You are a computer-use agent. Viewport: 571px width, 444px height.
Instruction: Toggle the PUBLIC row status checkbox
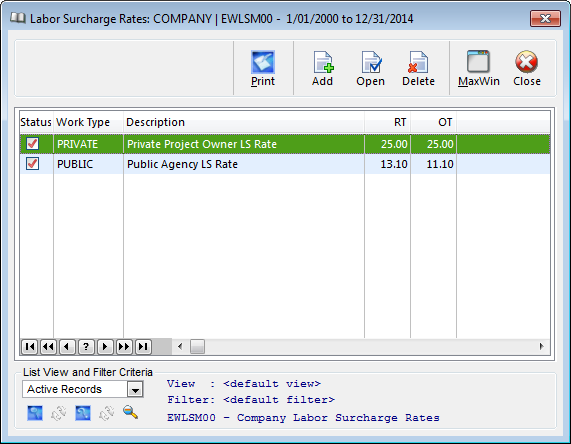tap(32, 164)
